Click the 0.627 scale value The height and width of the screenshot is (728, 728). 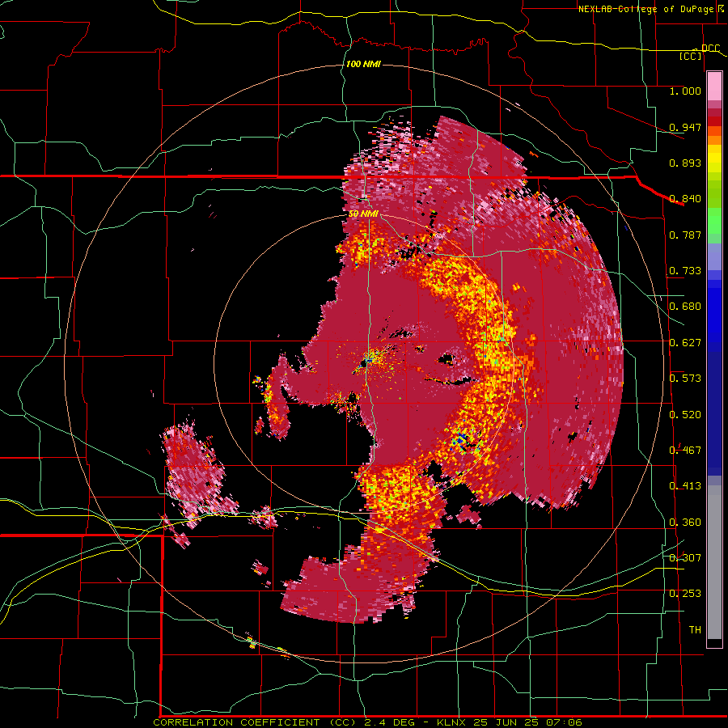[x=685, y=343]
